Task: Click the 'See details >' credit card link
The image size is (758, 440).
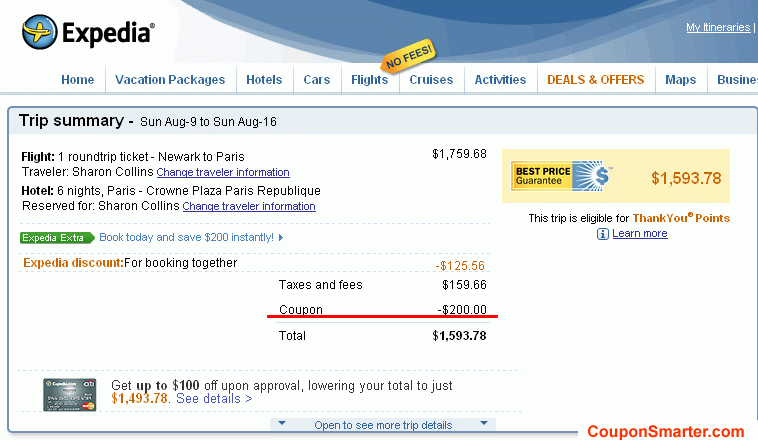Action: 214,398
